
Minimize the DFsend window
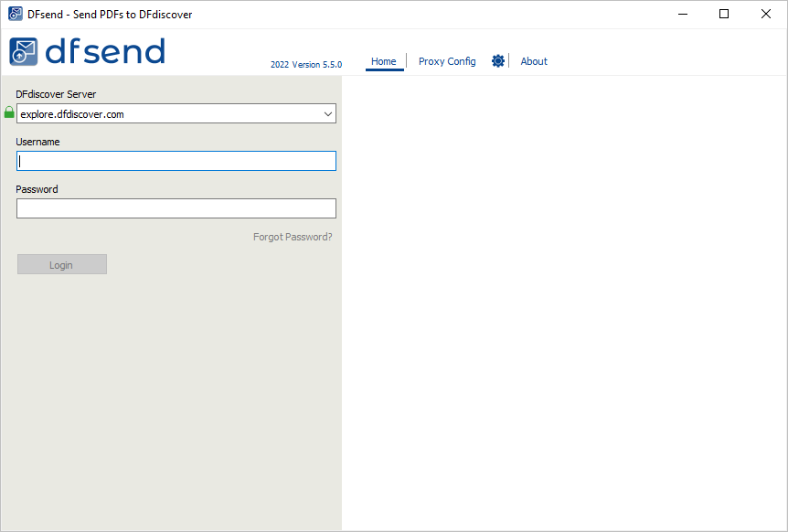pyautogui.click(x=683, y=14)
